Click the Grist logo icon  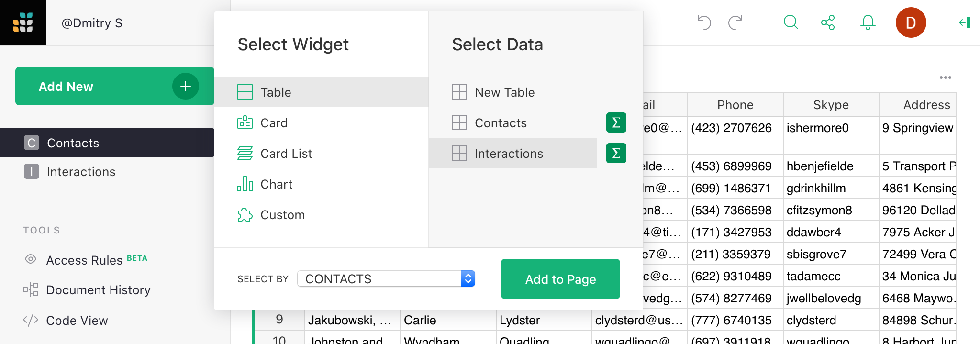(23, 22)
